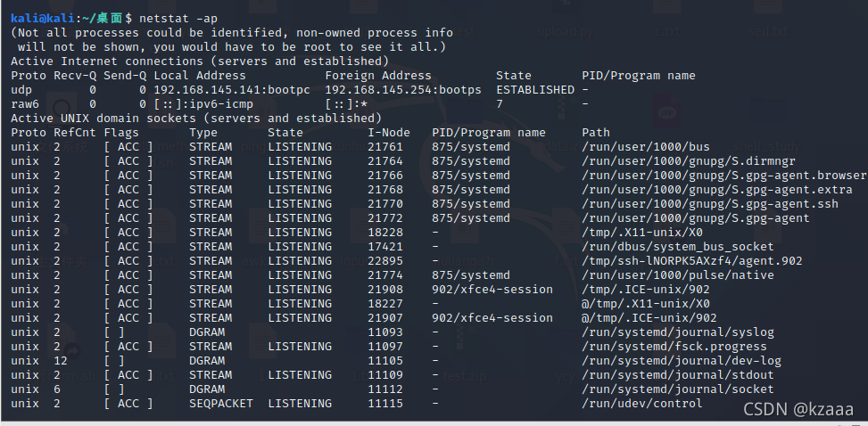The width and height of the screenshot is (868, 426).
Task: Click the SEQPACKET type in the last row
Action: click(x=221, y=404)
